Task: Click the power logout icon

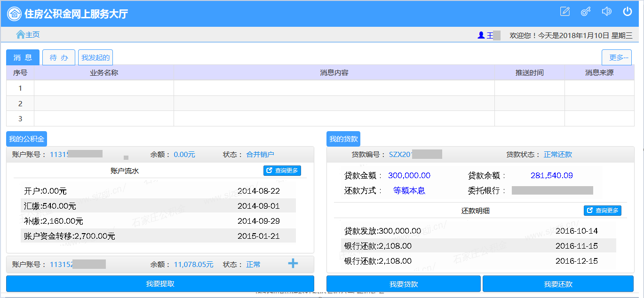Action: (628, 12)
